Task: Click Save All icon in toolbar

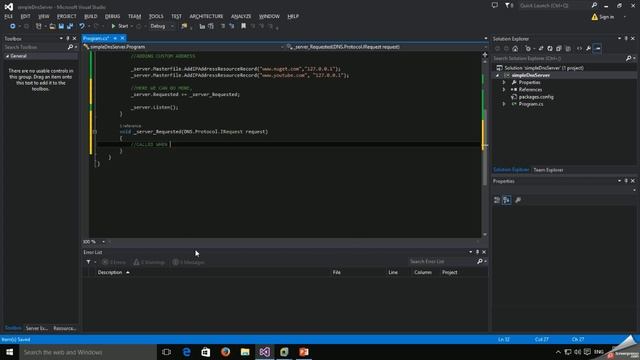Action: point(70,26)
